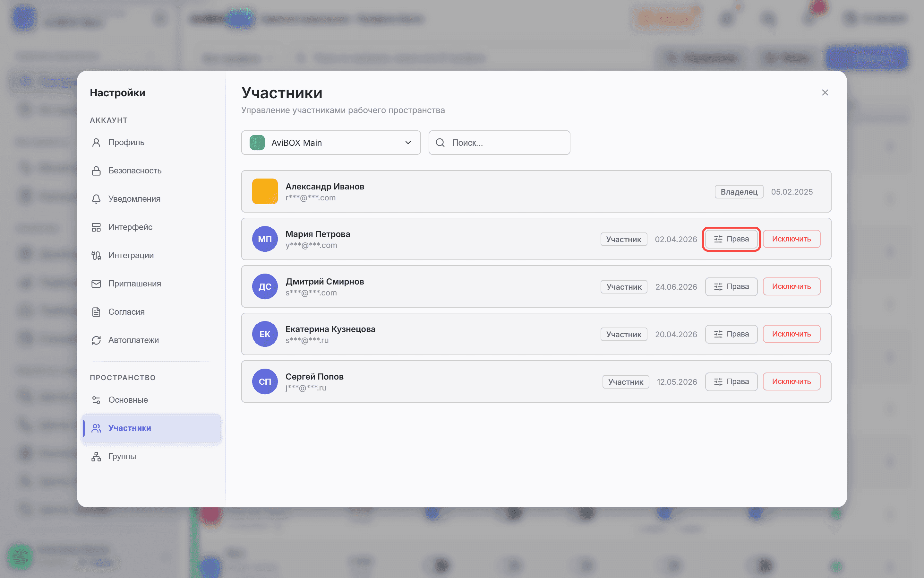This screenshot has width=924, height=578.
Task: Click the name Сергей Попов
Action: [x=315, y=377]
